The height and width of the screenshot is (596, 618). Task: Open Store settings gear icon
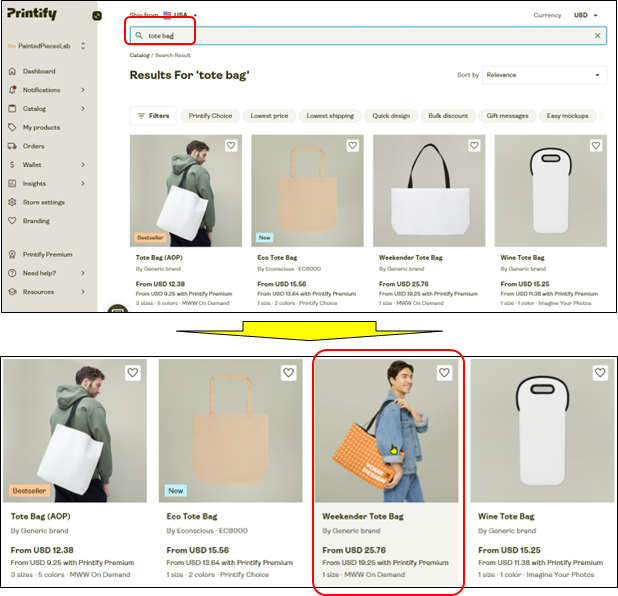pos(12,202)
